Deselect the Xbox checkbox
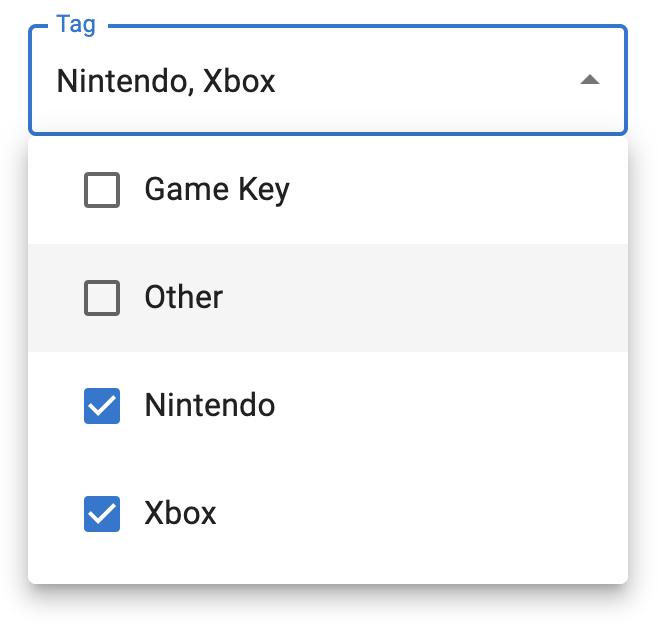The width and height of the screenshot is (658, 624). point(102,514)
